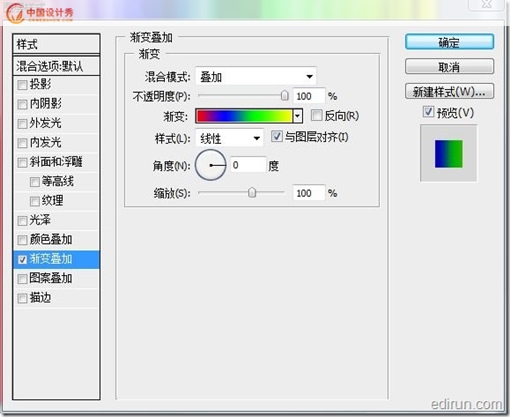
Task: Enable the 外发光 outer glow checkbox
Action: tap(22, 124)
